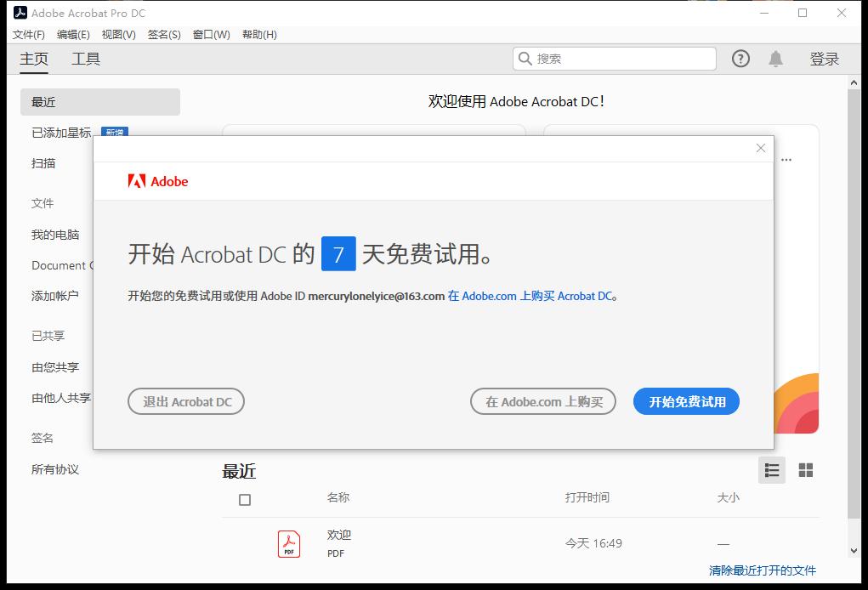Click the 今天 16:49 opened time cell
868x590 pixels.
(x=593, y=543)
